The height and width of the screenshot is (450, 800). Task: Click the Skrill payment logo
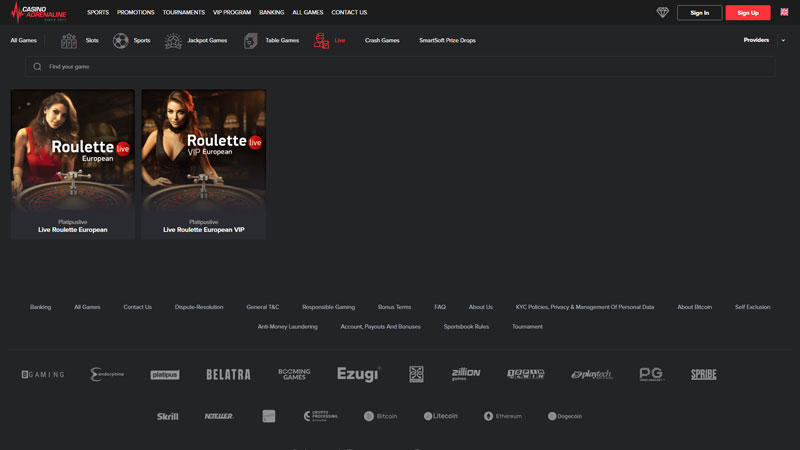click(167, 416)
